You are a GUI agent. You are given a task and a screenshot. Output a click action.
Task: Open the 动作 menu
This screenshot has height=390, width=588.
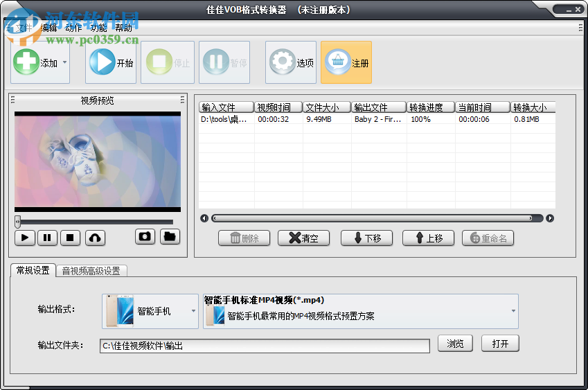point(73,28)
